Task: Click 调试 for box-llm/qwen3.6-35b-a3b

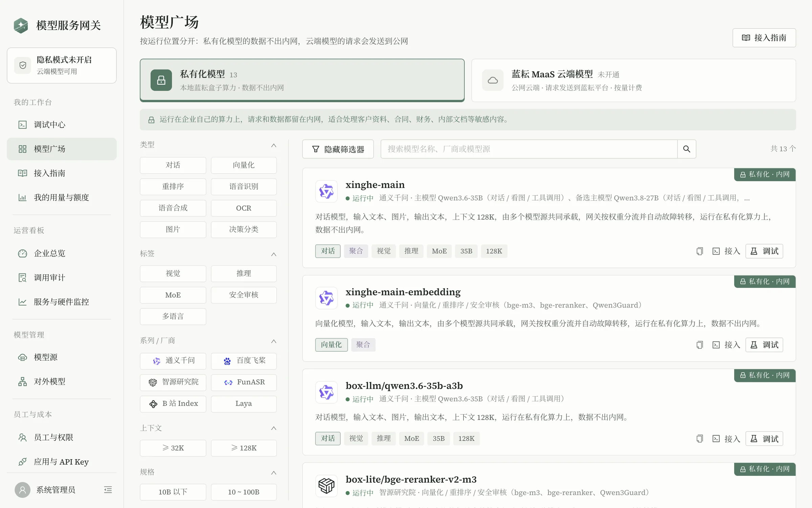Action: (764, 439)
